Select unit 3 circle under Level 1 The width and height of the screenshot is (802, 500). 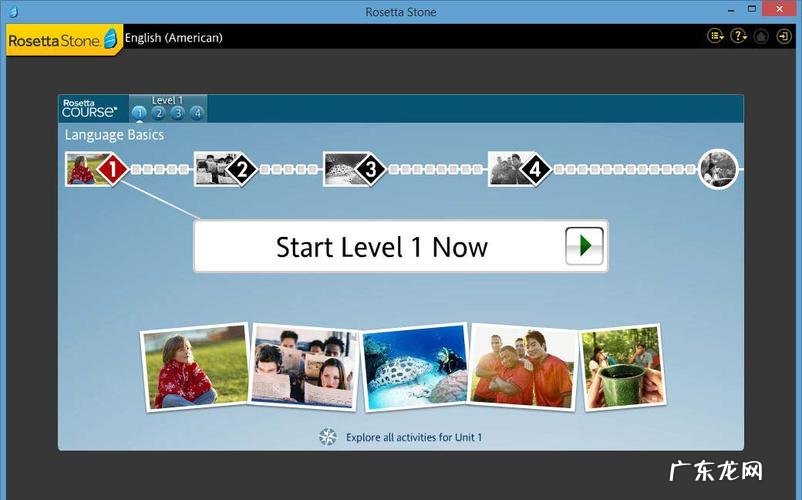177,113
